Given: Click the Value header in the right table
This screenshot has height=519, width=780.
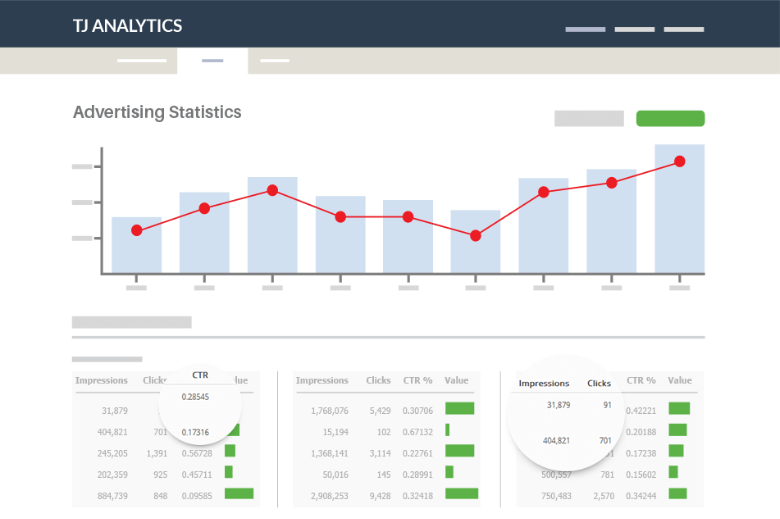Looking at the screenshot, I should (680, 380).
